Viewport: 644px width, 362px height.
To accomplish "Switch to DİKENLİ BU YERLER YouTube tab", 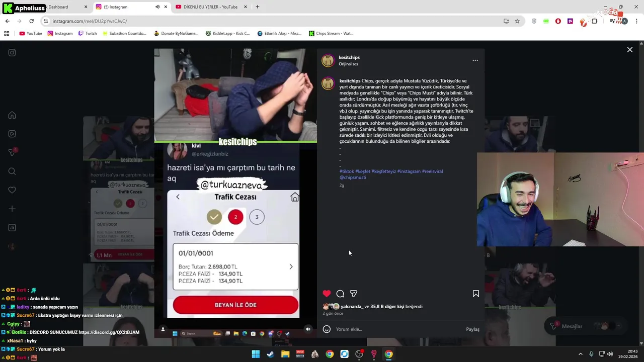I will (x=210, y=7).
